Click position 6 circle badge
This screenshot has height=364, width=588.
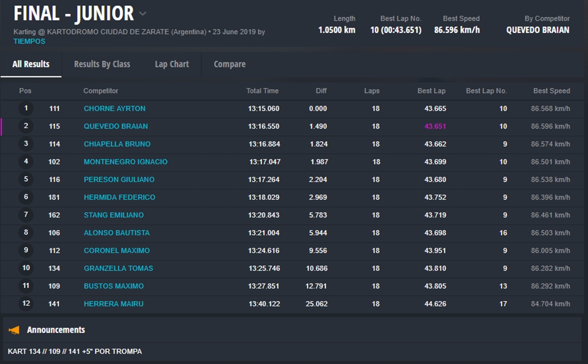(26, 197)
